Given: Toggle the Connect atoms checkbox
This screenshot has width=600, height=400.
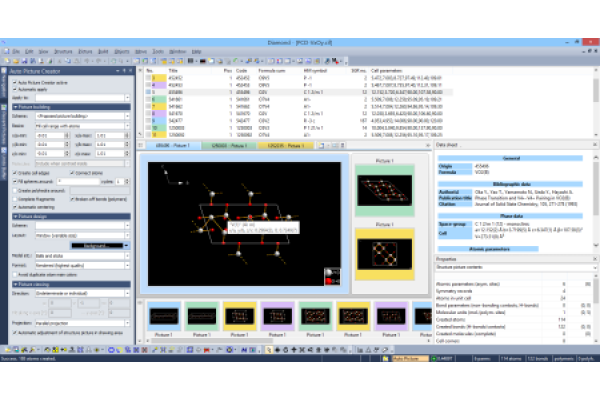Looking at the screenshot, I should 72,173.
